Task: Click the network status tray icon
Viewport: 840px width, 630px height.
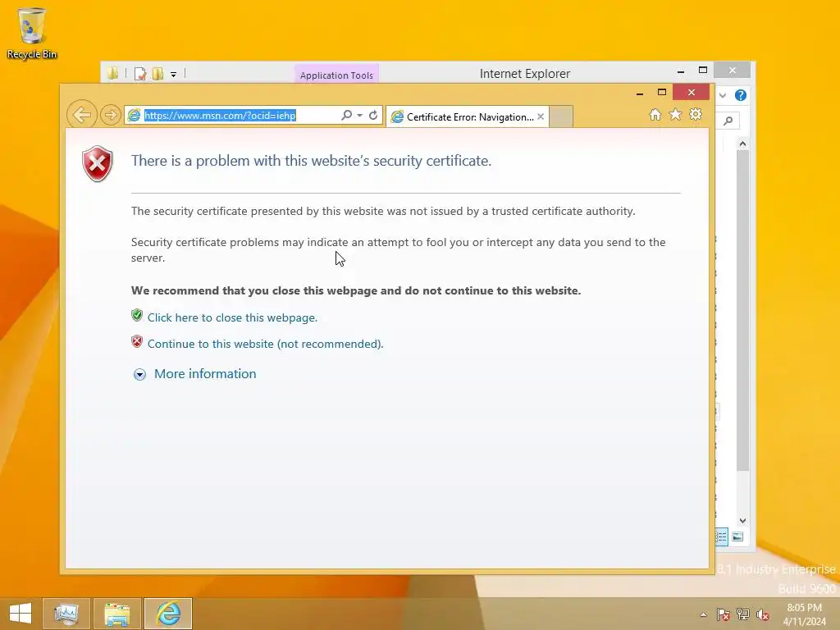Action: (x=743, y=614)
